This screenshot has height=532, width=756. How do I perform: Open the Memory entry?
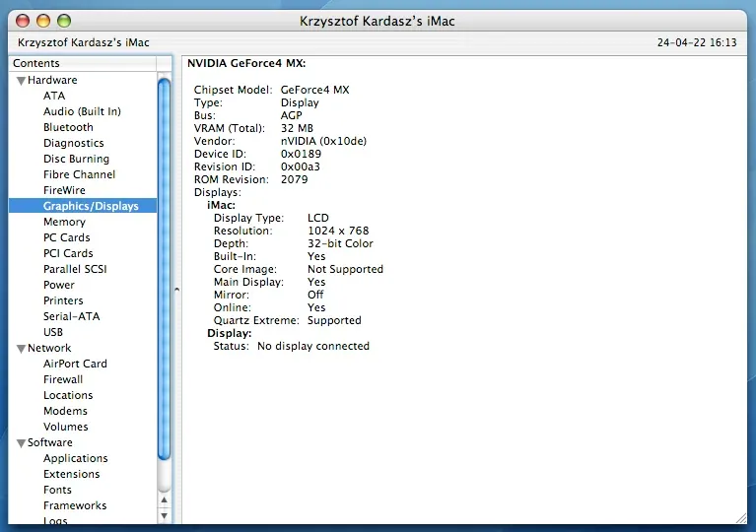pos(64,222)
